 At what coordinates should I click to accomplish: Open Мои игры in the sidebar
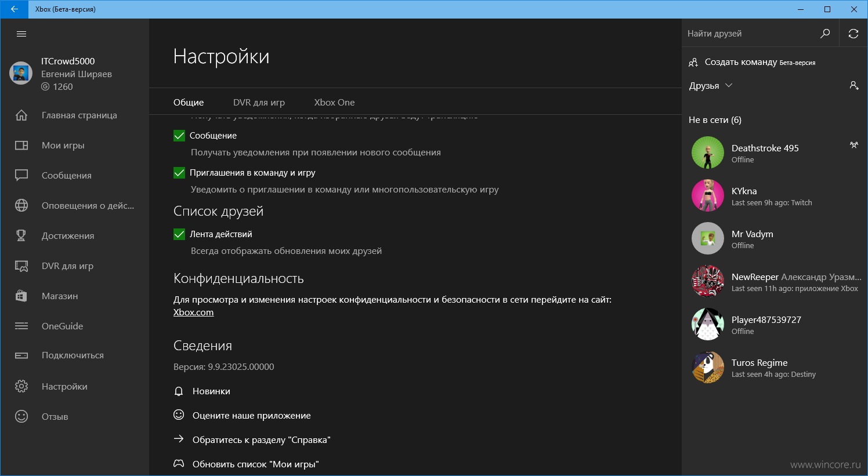(x=74, y=146)
